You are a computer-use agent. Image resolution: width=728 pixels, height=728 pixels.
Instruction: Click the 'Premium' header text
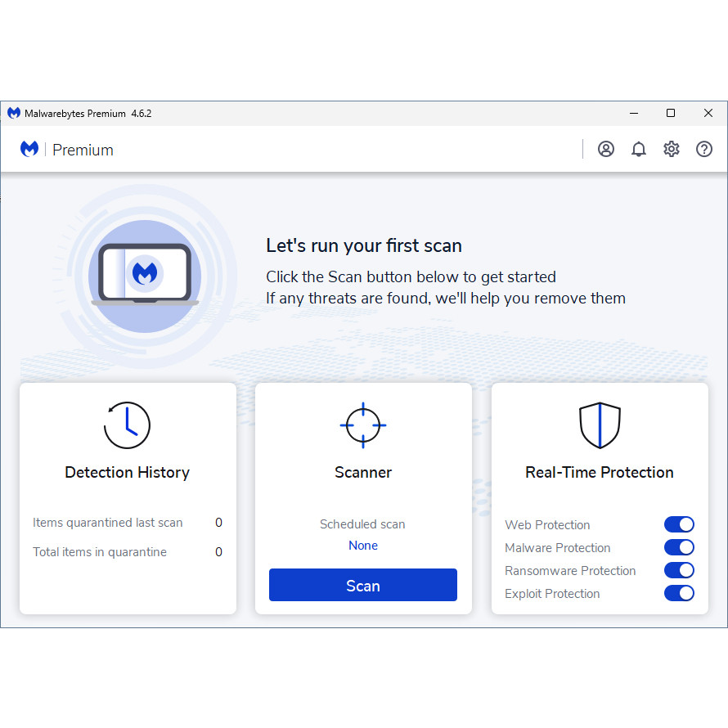[83, 150]
